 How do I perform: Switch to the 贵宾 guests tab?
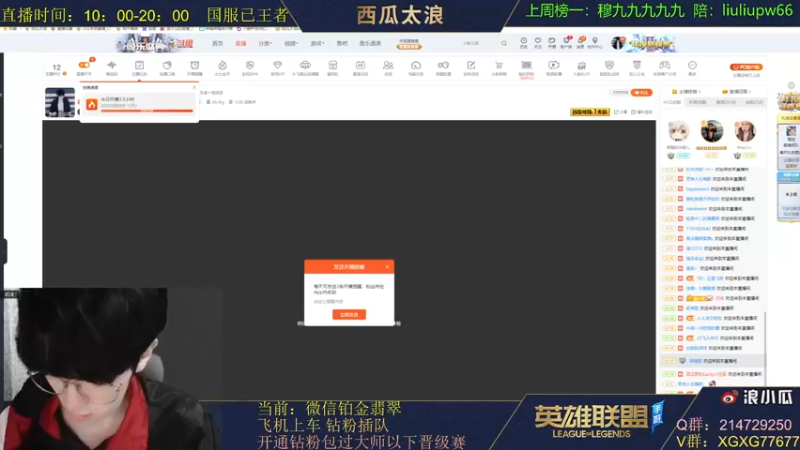point(726,103)
